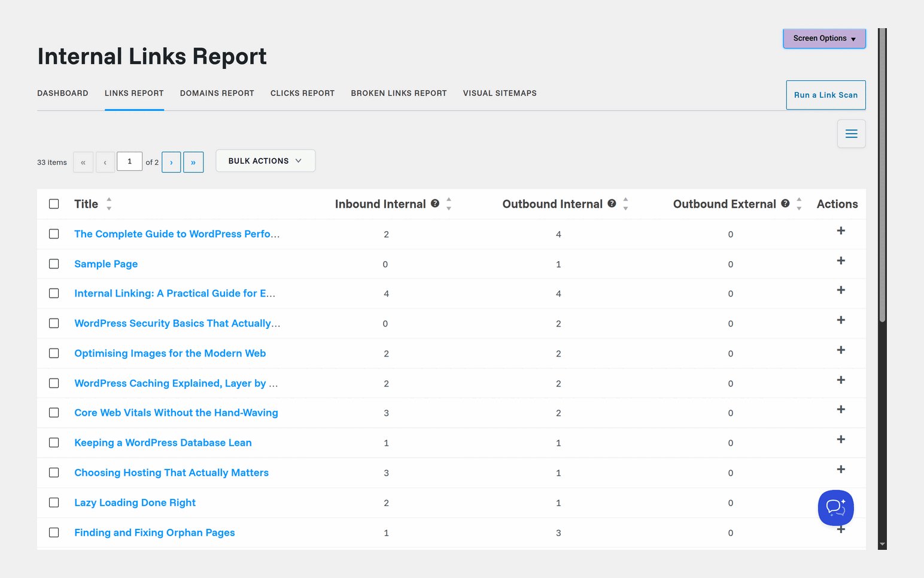Switch to the Dashboard tab
This screenshot has width=924, height=578.
63,93
